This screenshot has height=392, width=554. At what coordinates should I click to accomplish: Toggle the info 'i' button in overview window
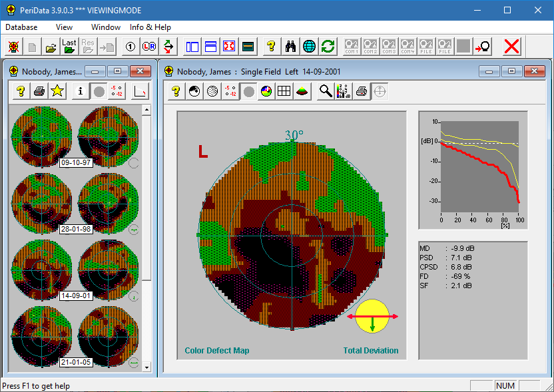click(x=81, y=91)
